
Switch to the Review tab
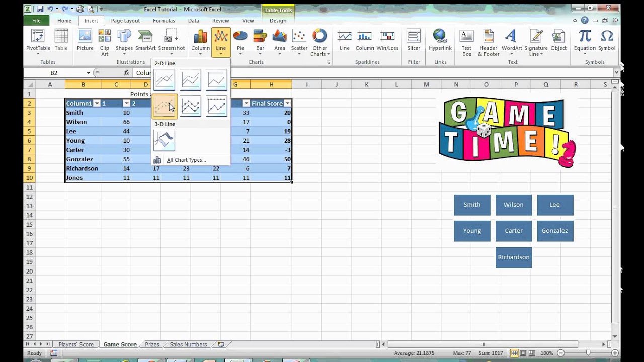[220, 21]
